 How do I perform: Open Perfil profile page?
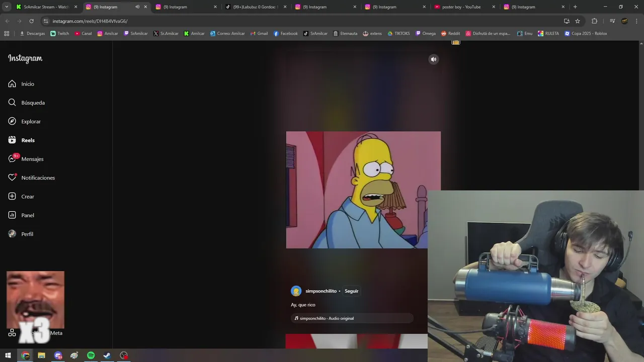coord(21,234)
